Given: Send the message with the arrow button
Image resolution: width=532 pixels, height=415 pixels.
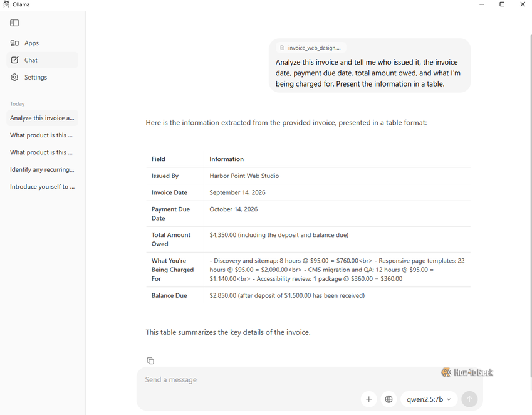Looking at the screenshot, I should 469,399.
